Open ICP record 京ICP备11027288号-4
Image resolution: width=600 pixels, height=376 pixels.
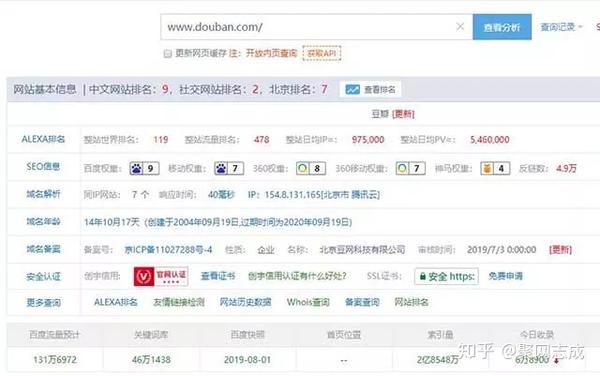[168, 250]
